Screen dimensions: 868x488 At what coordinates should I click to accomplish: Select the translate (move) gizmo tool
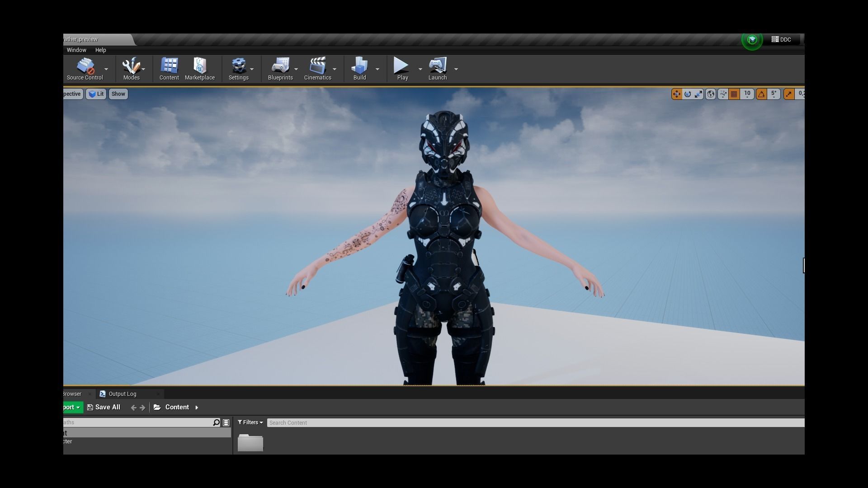[676, 94]
